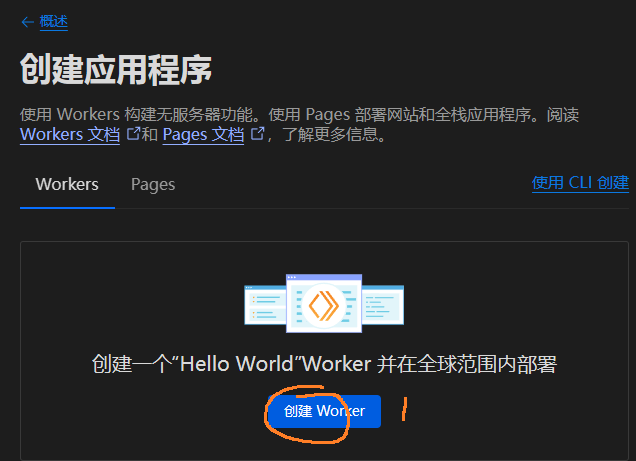Click the 创建 Worker button
The image size is (636, 461).
[324, 411]
